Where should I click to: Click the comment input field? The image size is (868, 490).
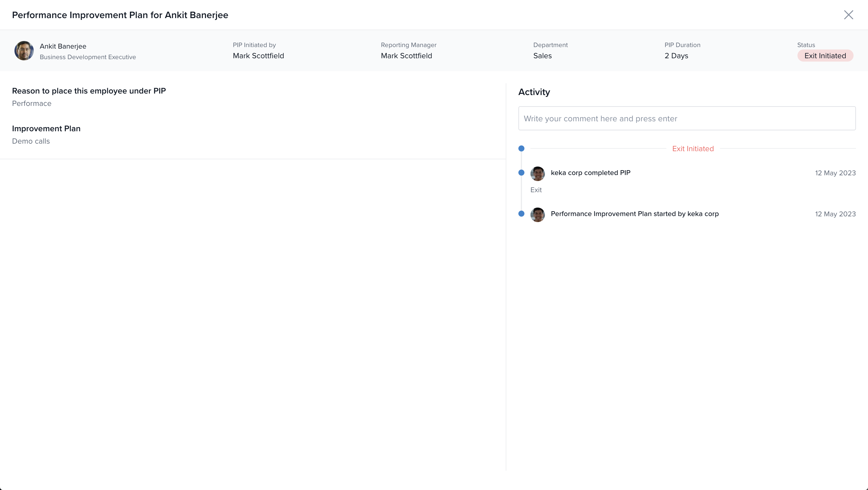(686, 118)
